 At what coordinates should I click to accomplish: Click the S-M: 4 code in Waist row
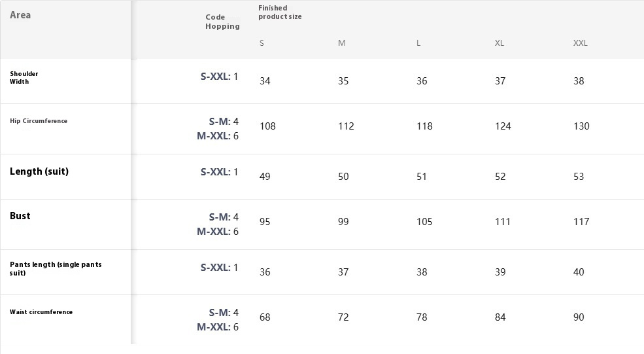point(224,313)
